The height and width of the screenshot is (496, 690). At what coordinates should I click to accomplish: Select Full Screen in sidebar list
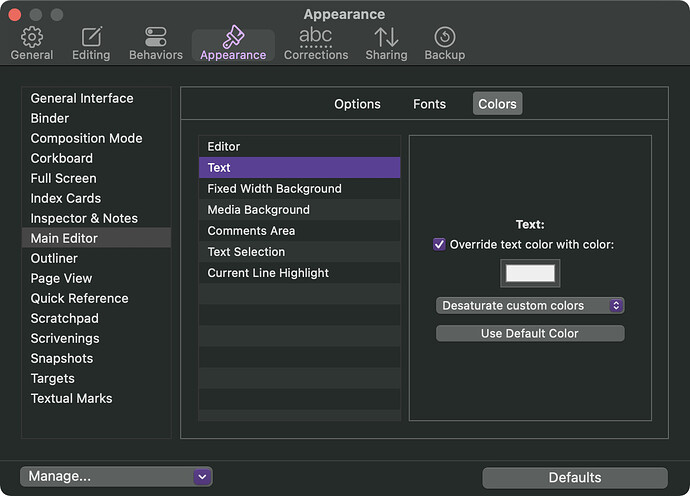(x=96, y=178)
